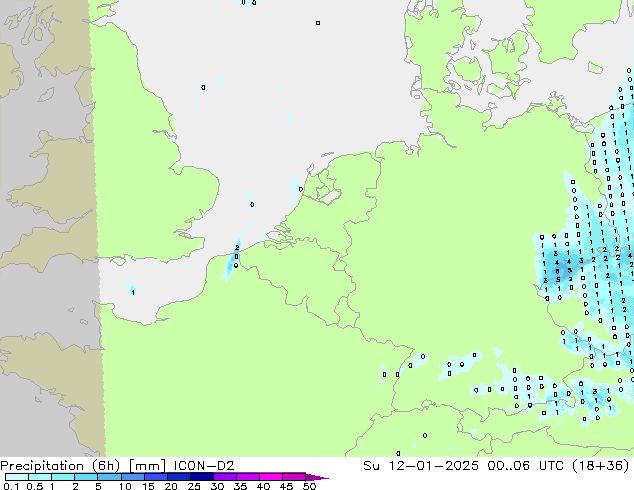
Task: Click the '(6h)' accumulation period text
Action: (x=105, y=466)
